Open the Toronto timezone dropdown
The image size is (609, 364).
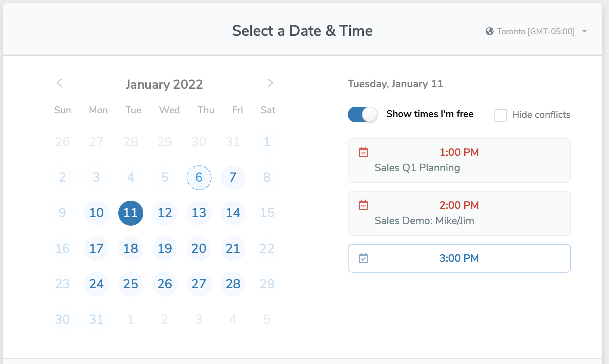click(536, 31)
